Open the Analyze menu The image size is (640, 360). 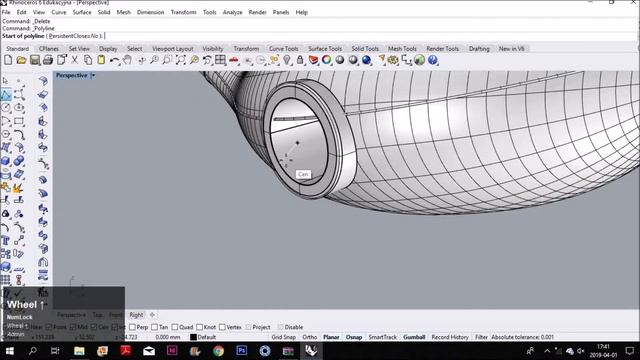(232, 12)
